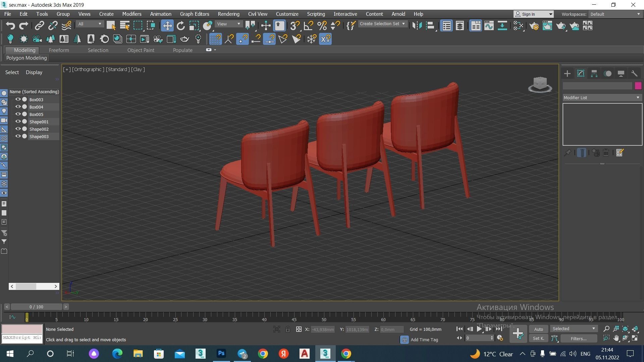Activate Select and Scale tool
This screenshot has width=644, height=362.
[194, 25]
